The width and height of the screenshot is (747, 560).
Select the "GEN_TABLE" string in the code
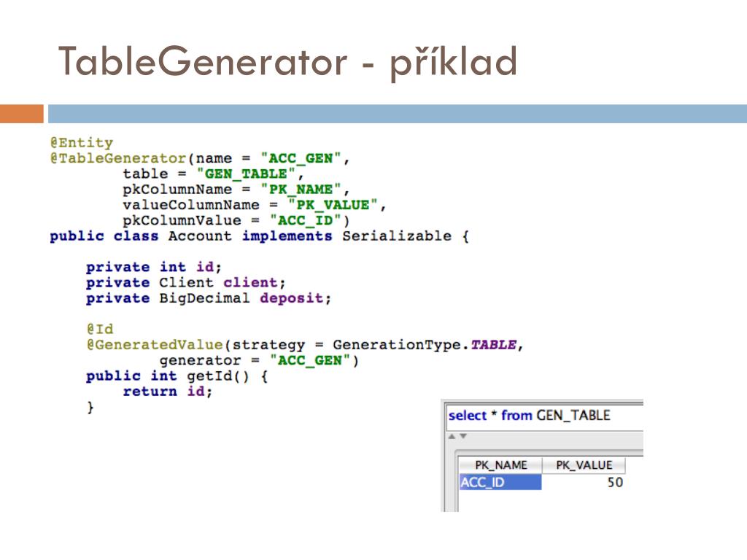(246, 174)
